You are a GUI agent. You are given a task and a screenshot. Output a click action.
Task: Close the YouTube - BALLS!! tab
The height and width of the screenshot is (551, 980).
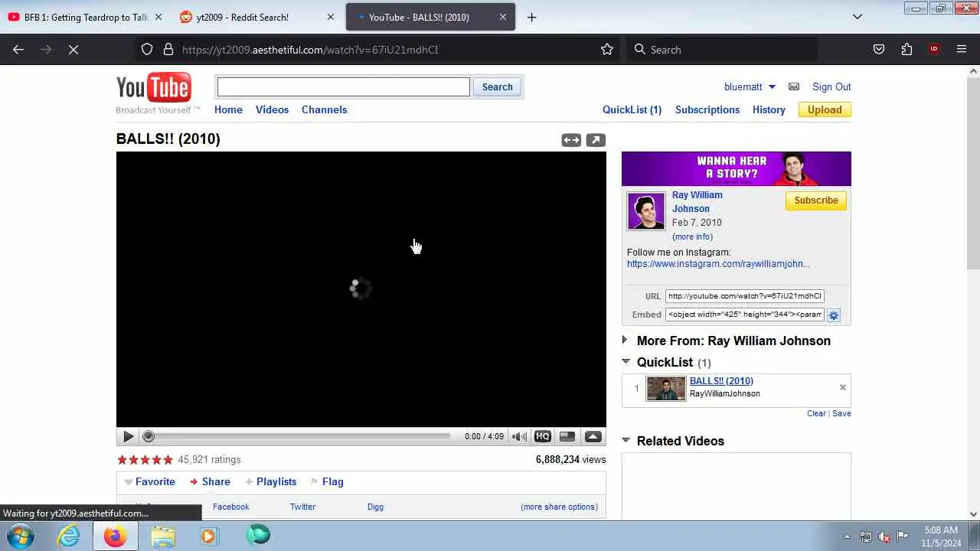503,17
